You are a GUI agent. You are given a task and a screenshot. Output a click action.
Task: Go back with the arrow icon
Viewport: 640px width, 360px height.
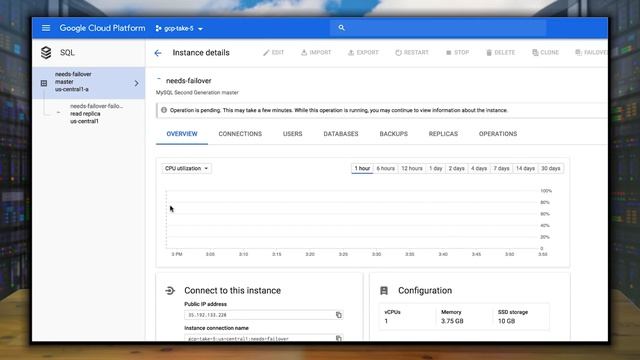click(158, 53)
